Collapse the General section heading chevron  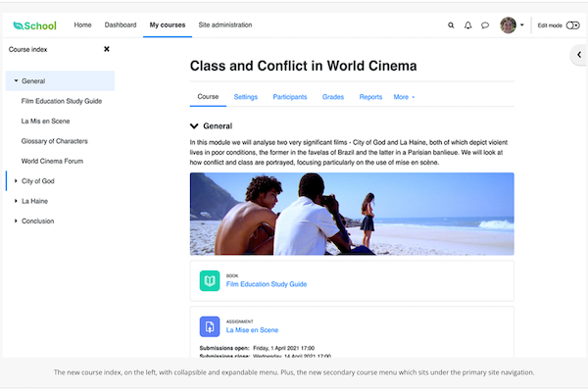(x=194, y=126)
